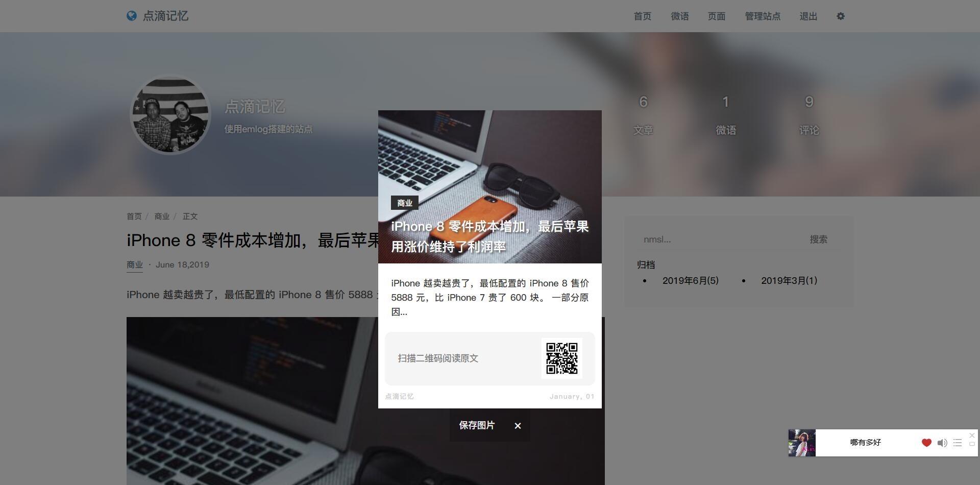Image resolution: width=980 pixels, height=485 pixels.
Task: Click the QR code on the share card
Action: (561, 358)
